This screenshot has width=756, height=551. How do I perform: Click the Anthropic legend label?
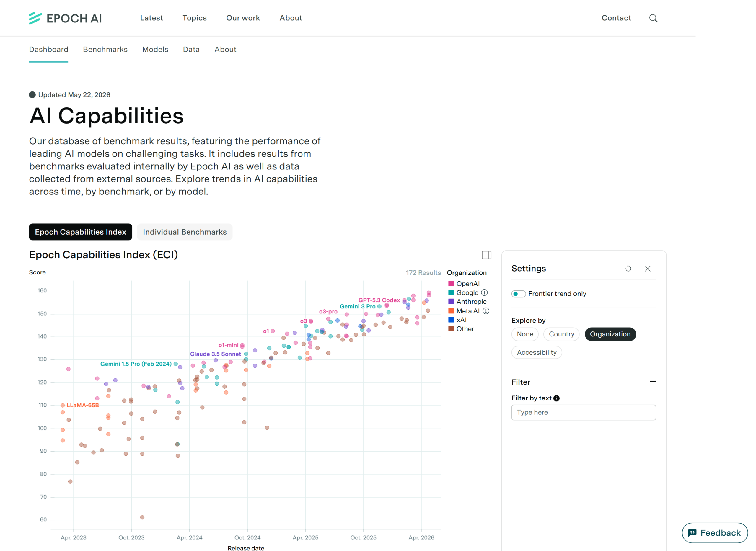click(x=471, y=302)
